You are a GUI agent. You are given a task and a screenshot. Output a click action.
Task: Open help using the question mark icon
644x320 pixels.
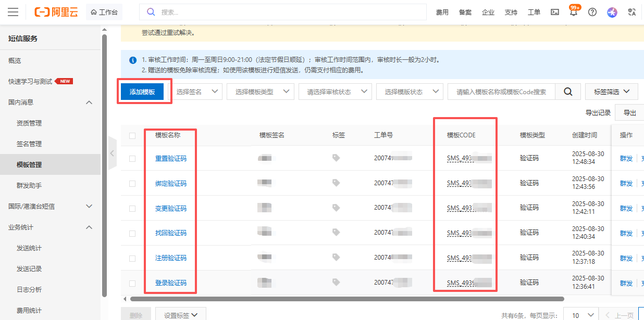(x=592, y=11)
